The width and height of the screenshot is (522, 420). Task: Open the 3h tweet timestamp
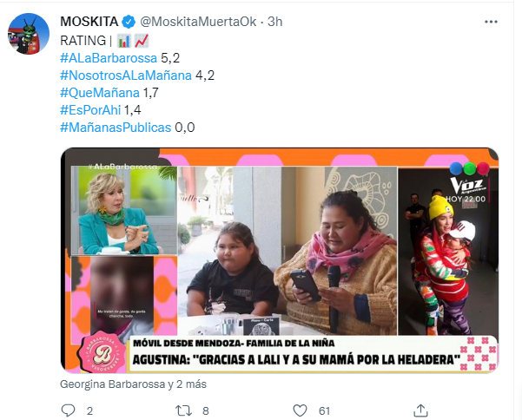point(275,22)
